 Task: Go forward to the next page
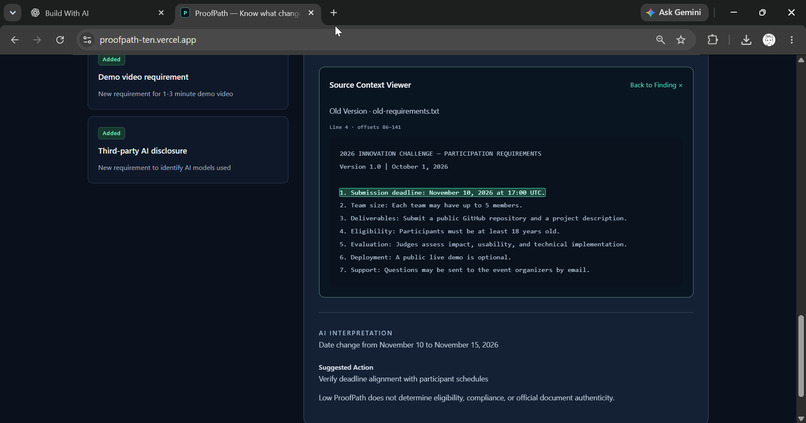pyautogui.click(x=37, y=40)
